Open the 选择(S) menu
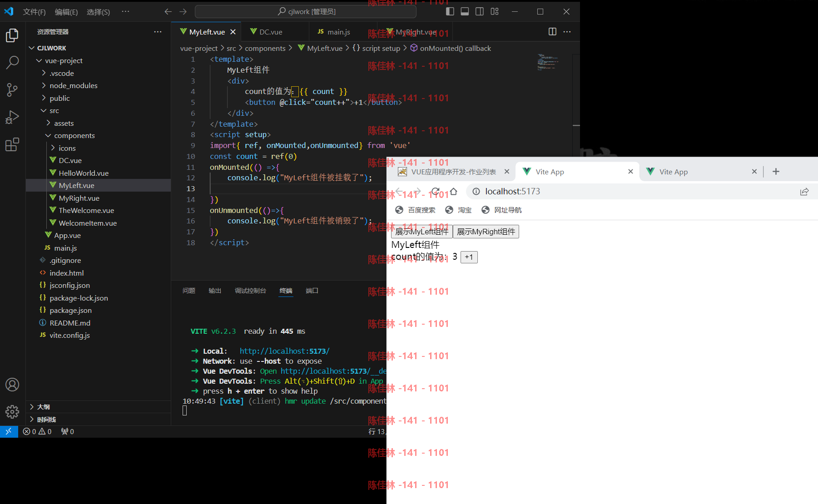This screenshot has height=504, width=818. pyautogui.click(x=98, y=12)
